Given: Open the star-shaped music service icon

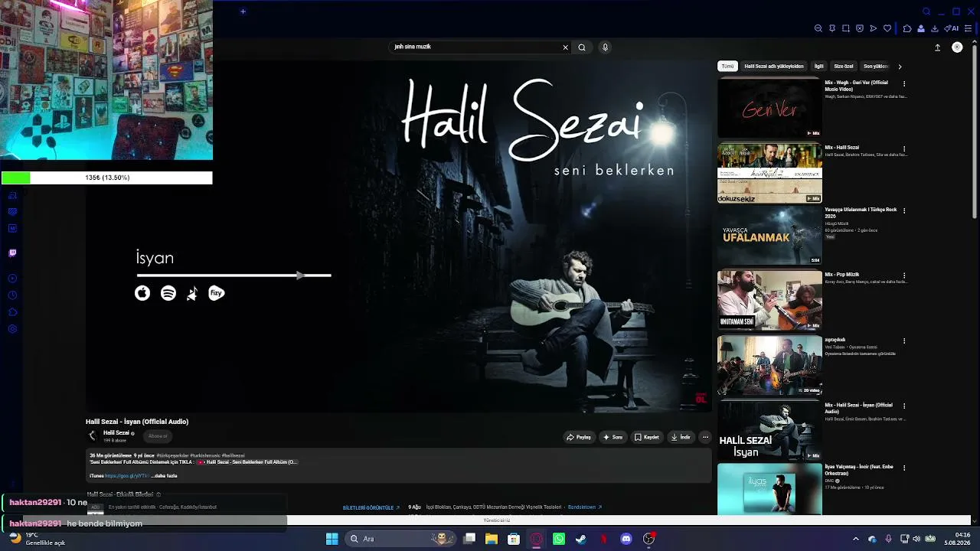Looking at the screenshot, I should click(x=192, y=294).
